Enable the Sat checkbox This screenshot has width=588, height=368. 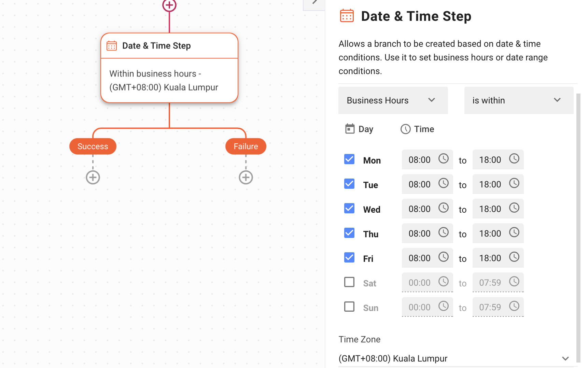pyautogui.click(x=349, y=282)
